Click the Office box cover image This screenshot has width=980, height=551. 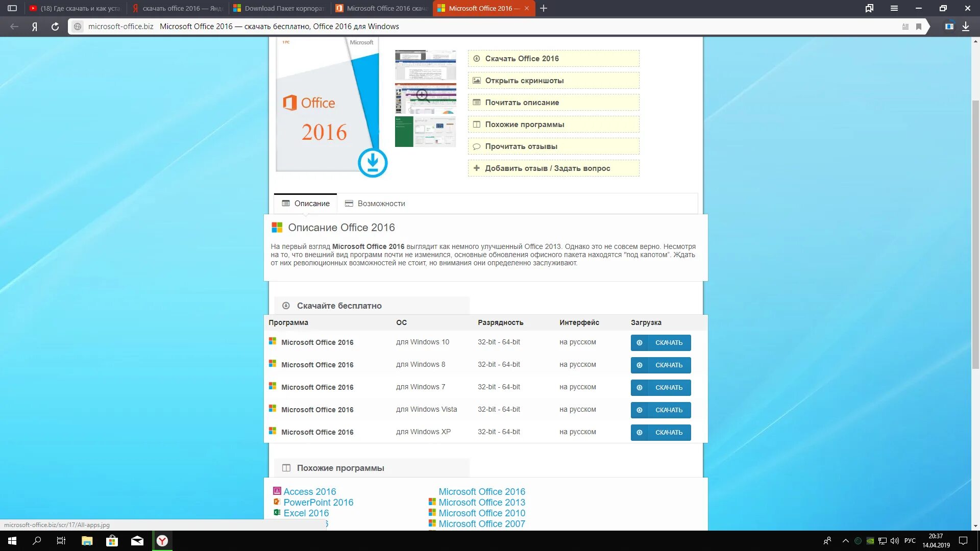point(327,105)
